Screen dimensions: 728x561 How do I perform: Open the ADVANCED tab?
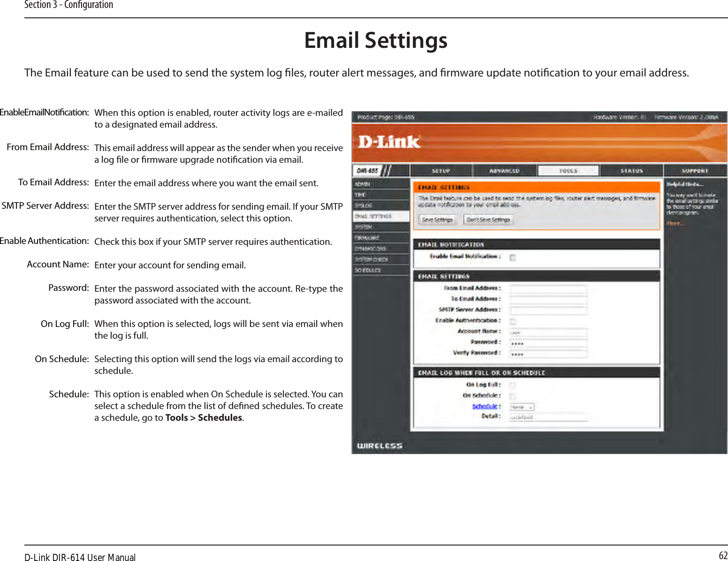pos(504,171)
